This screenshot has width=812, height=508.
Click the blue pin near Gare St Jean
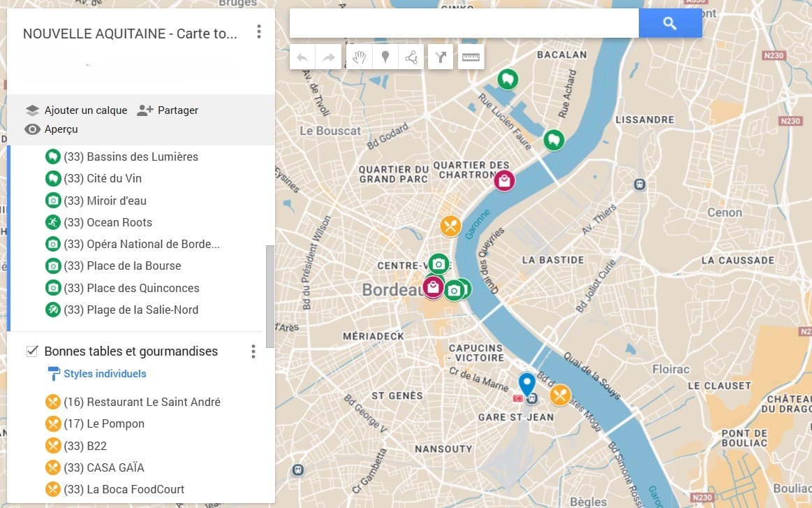pos(526,384)
